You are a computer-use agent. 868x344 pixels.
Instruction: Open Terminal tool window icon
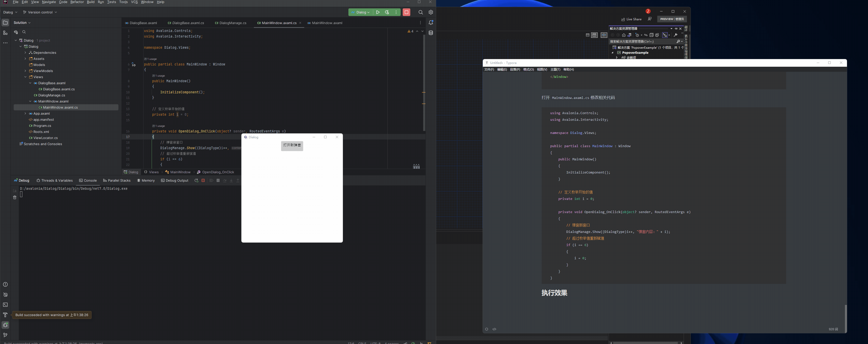point(5,304)
